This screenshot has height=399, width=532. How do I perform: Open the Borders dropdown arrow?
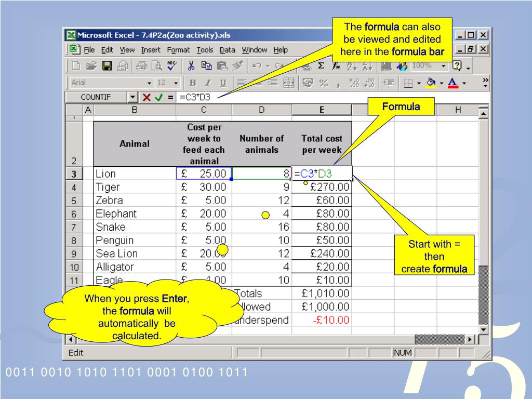[419, 83]
